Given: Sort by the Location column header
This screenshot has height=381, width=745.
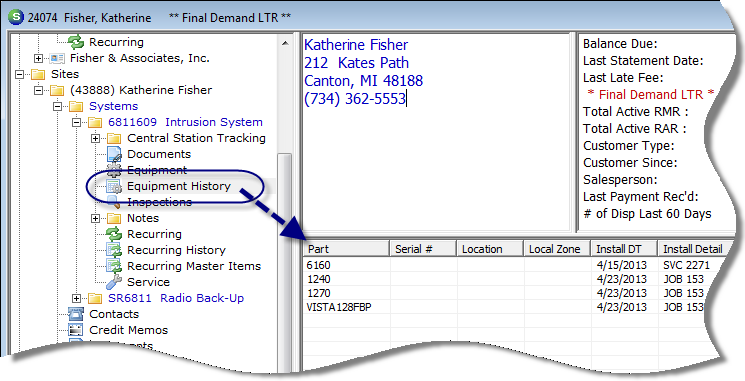Looking at the screenshot, I should [490, 249].
